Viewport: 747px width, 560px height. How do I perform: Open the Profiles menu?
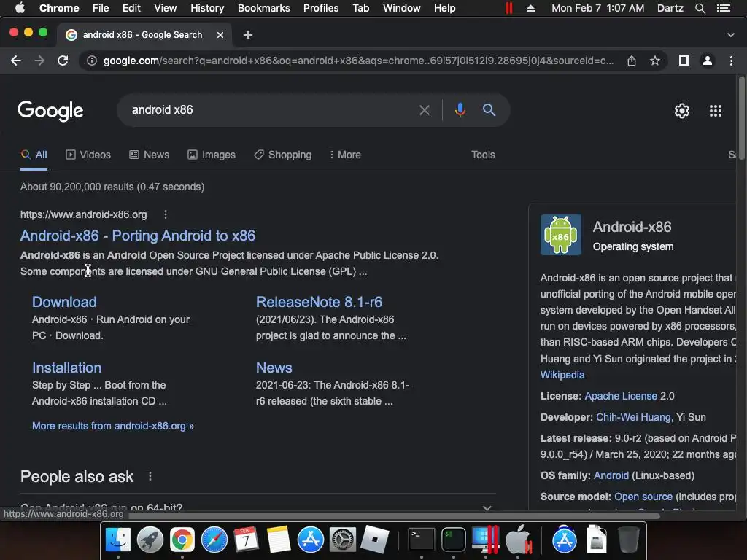click(321, 8)
